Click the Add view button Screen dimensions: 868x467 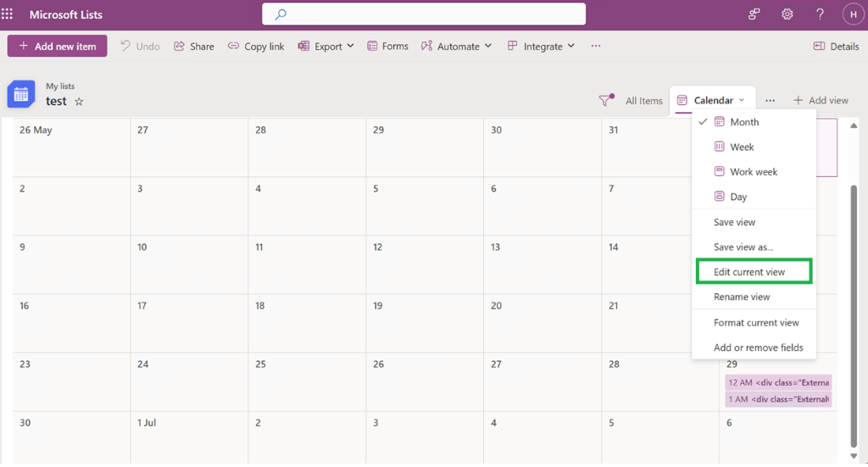point(821,100)
